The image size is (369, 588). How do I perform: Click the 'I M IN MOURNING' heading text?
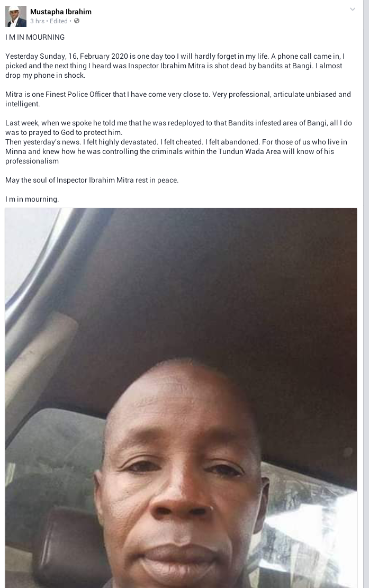pos(35,37)
